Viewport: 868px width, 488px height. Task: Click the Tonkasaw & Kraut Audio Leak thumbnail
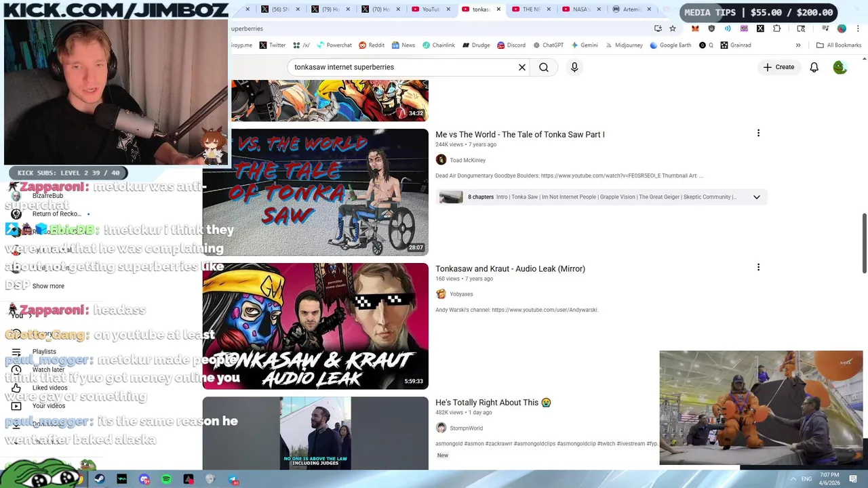coord(315,326)
